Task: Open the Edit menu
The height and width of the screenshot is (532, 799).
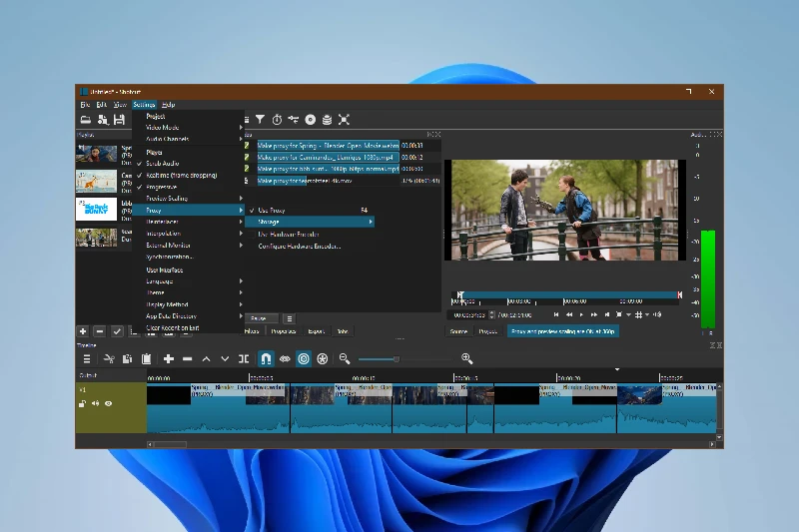Action: 102,105
